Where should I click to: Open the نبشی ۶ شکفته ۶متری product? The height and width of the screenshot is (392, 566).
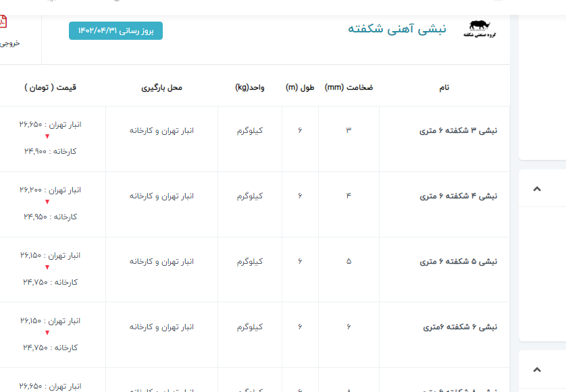coord(460,327)
